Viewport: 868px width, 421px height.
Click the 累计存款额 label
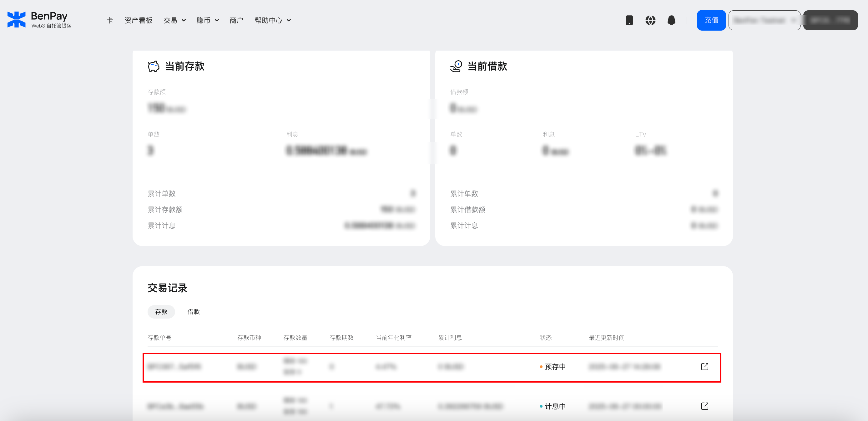coord(165,209)
